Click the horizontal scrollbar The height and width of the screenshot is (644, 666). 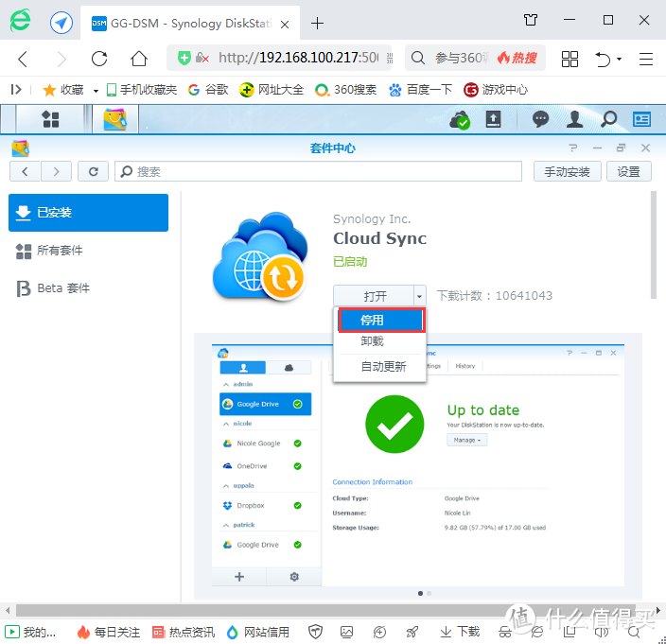325,611
